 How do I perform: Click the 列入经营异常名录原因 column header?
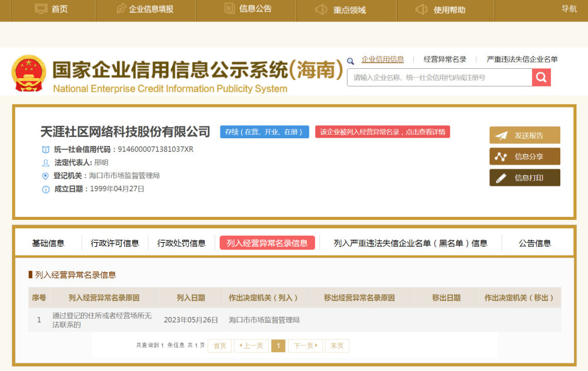pyautogui.click(x=104, y=298)
